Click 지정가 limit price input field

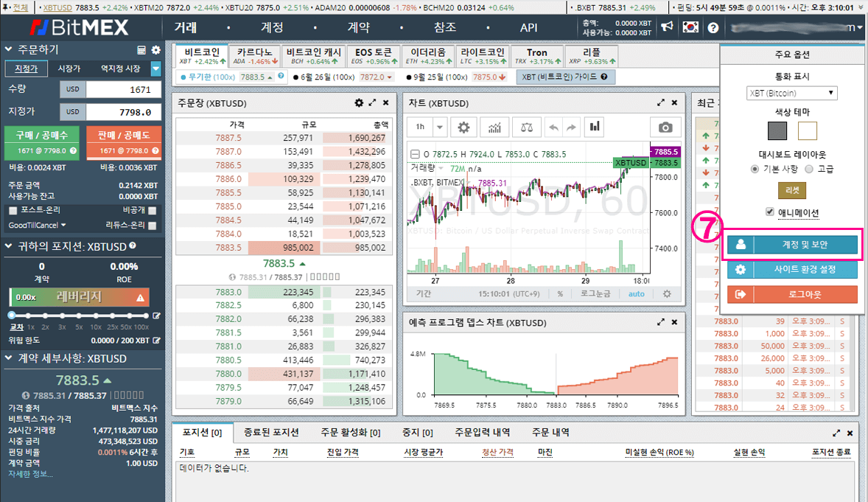pos(124,112)
